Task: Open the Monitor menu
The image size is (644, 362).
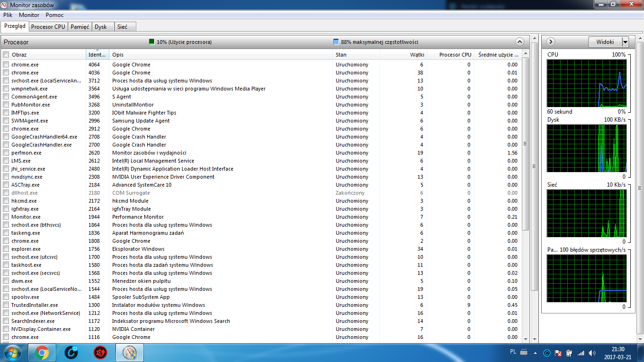Action: click(29, 15)
